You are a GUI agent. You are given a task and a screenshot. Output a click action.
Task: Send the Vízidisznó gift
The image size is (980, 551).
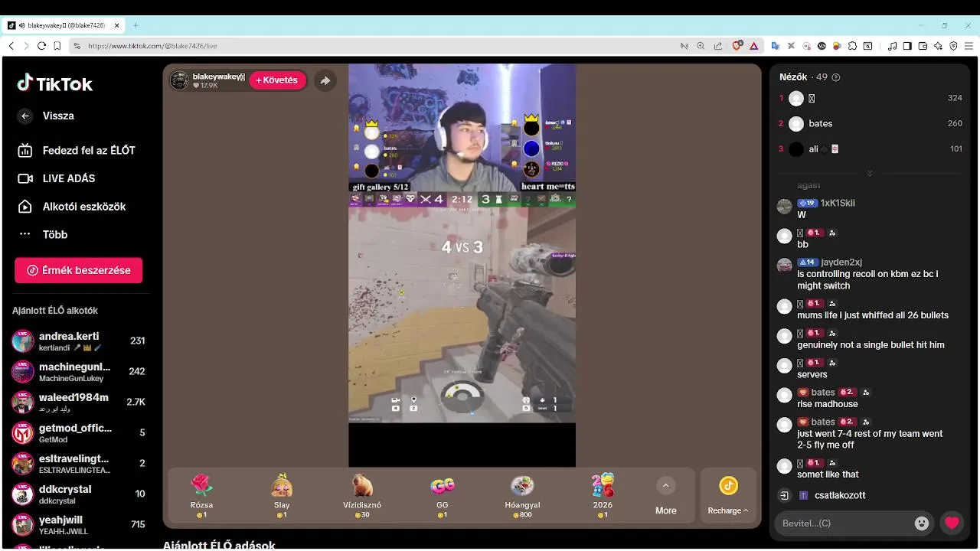362,496
